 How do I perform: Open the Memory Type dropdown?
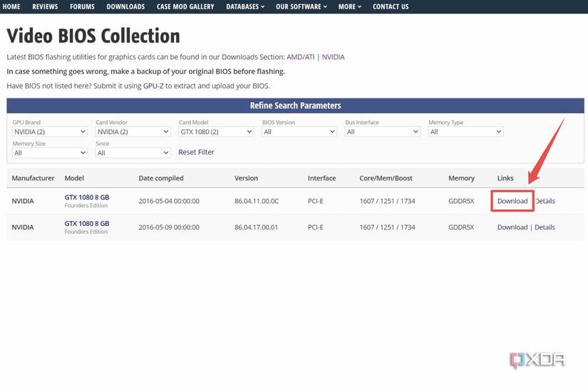(x=465, y=132)
